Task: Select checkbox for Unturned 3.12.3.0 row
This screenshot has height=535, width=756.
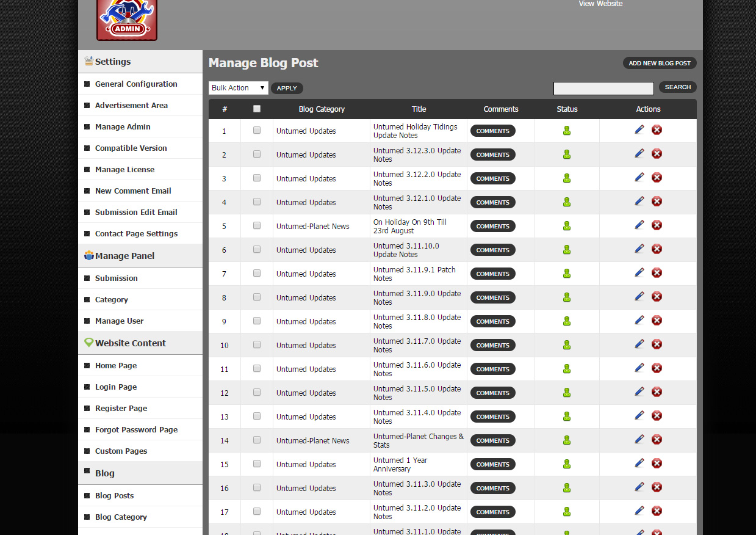Action: (x=257, y=154)
